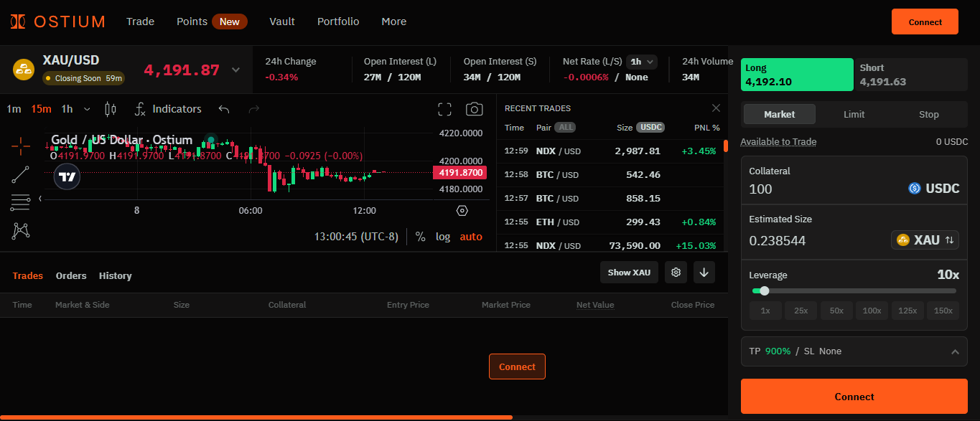Select the trend line drawing tool
This screenshot has width=980, height=421.
[21, 174]
